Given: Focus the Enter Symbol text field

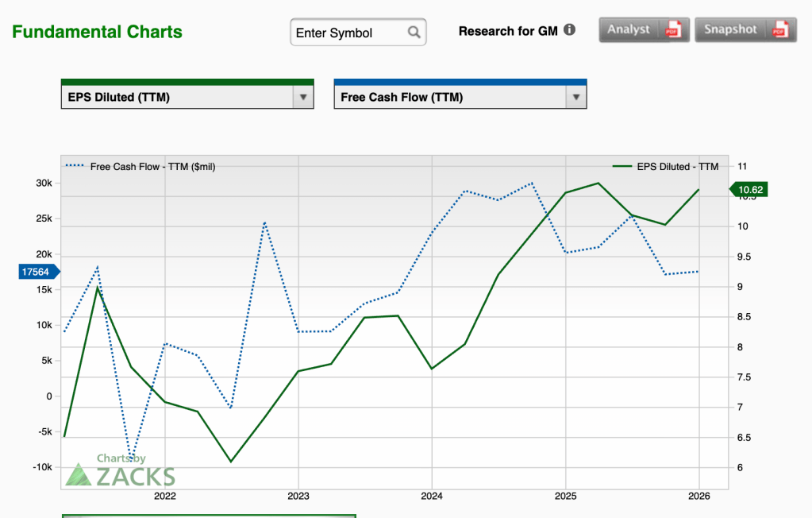Looking at the screenshot, I should (348, 33).
